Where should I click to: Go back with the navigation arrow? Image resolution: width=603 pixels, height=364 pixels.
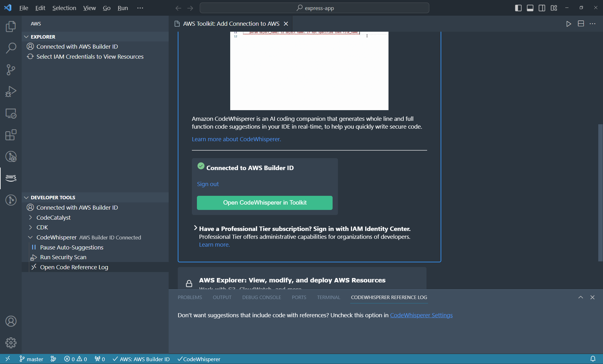[178, 8]
